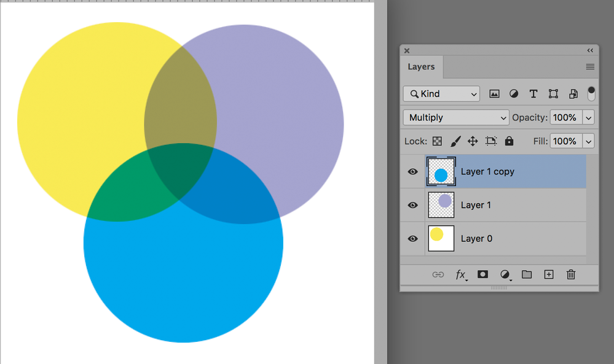Click the Delete layer trash icon
The height and width of the screenshot is (364, 614).
(x=570, y=274)
